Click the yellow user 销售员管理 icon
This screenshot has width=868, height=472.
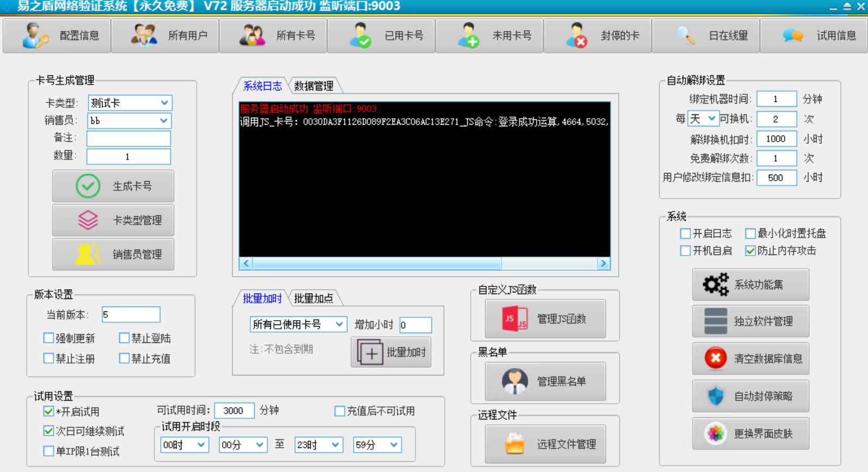click(x=88, y=254)
